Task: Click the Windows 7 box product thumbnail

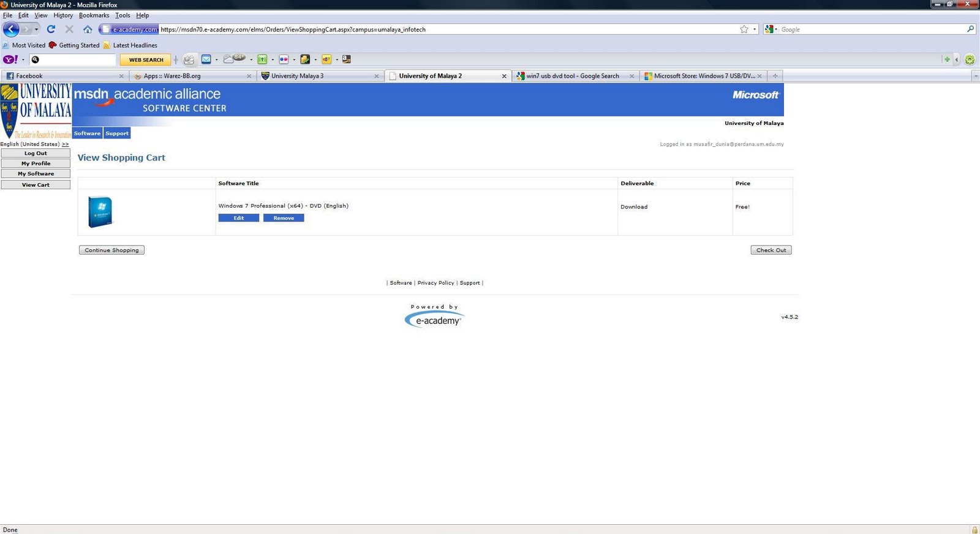Action: click(x=100, y=212)
